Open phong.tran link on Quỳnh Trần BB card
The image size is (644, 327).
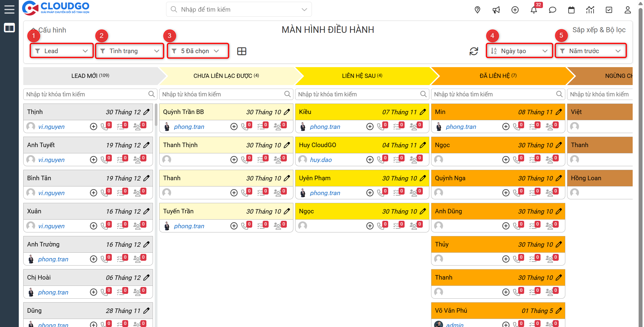tap(189, 127)
